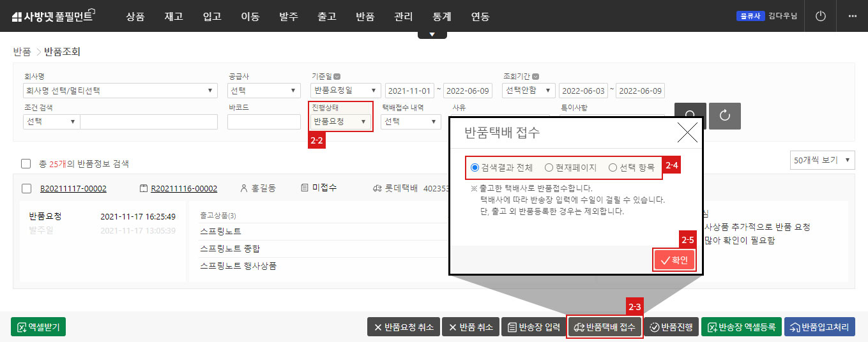This screenshot has height=342, width=868.
Task: Click the 반품진행 button
Action: click(x=671, y=327)
